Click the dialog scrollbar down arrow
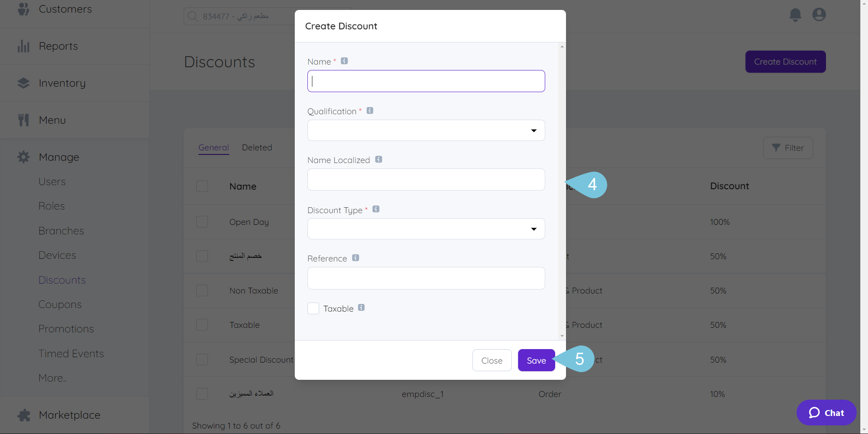Screen dimensions: 868x434 (x=562, y=336)
